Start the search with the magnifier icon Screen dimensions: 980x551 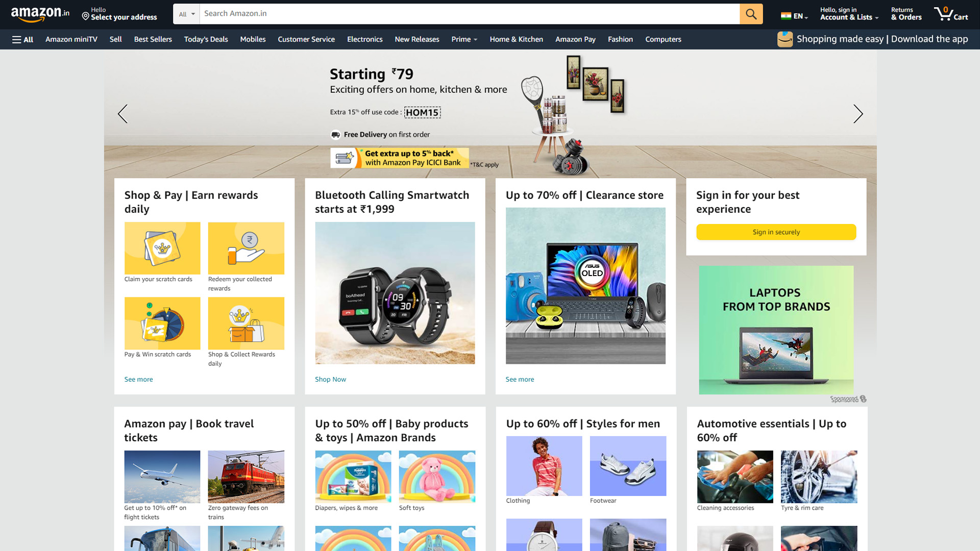click(x=750, y=14)
